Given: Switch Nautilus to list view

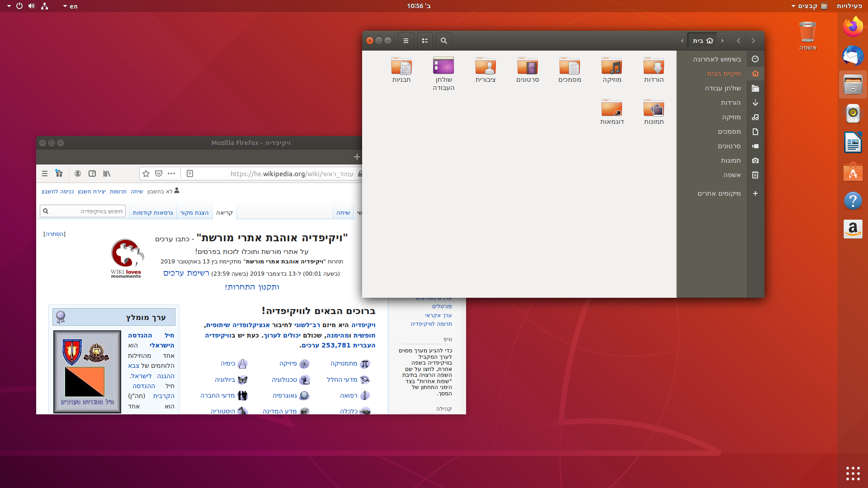Looking at the screenshot, I should (425, 40).
